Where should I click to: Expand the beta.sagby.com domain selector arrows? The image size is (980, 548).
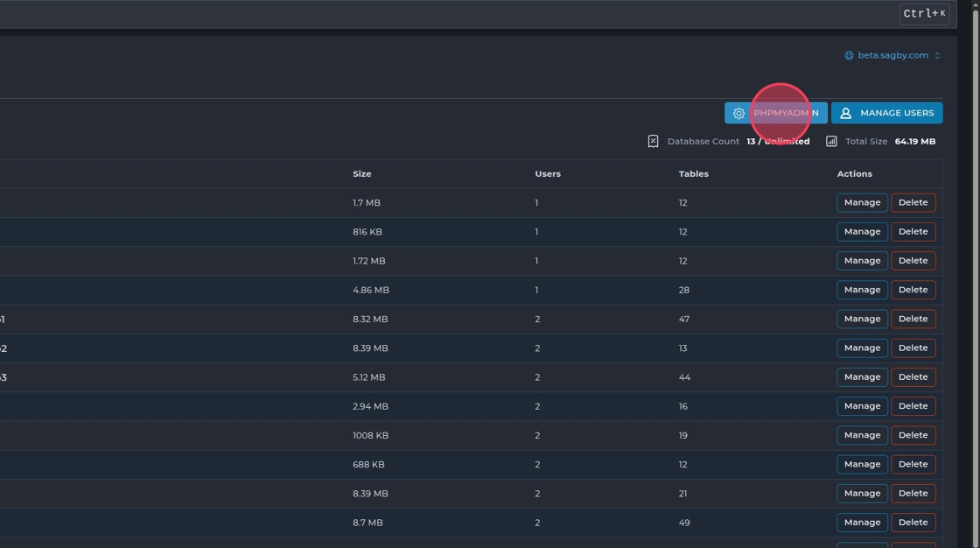pyautogui.click(x=937, y=55)
